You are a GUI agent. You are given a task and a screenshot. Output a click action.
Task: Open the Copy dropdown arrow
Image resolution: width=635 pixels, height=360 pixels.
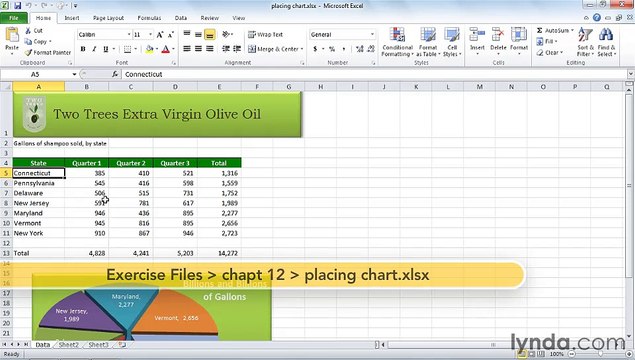[50, 42]
